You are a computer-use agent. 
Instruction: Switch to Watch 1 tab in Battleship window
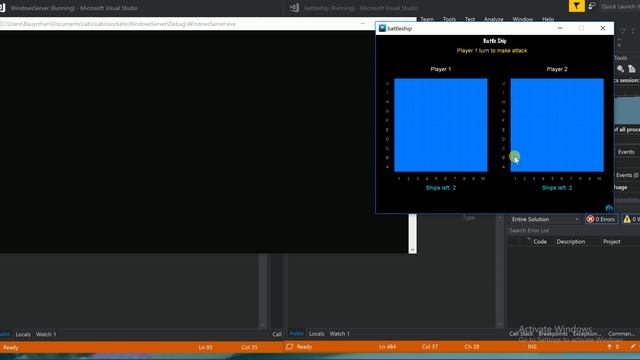(339, 333)
